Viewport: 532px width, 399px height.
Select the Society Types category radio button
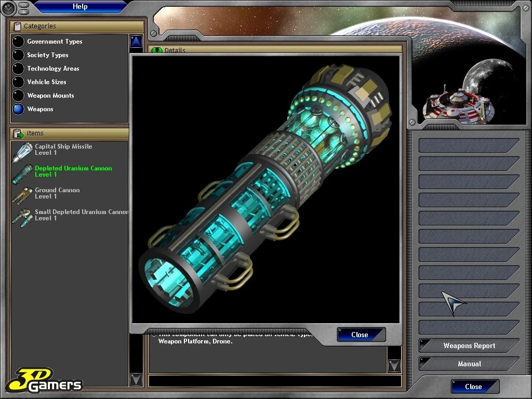pyautogui.click(x=18, y=55)
